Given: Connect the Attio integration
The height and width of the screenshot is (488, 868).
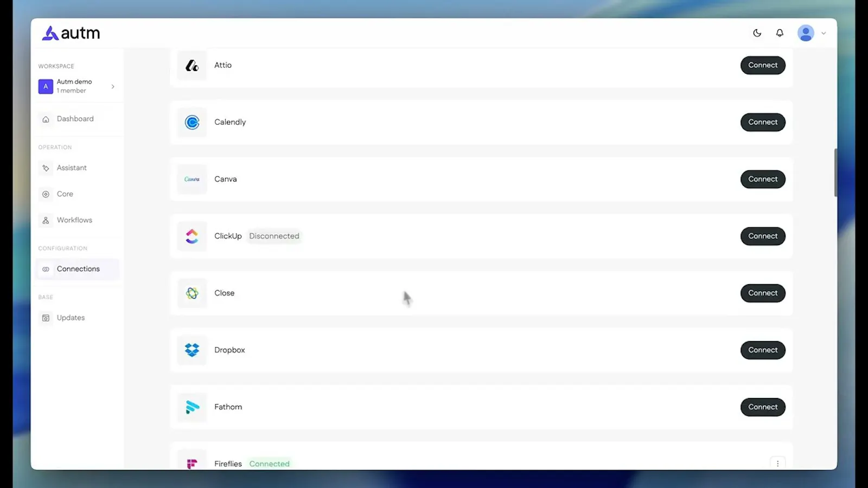Looking at the screenshot, I should pyautogui.click(x=763, y=65).
